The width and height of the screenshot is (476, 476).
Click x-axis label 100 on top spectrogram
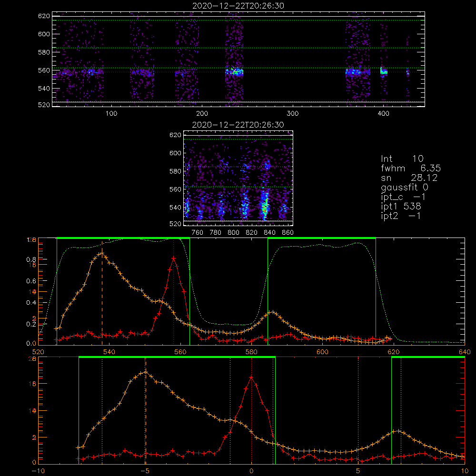(x=111, y=114)
